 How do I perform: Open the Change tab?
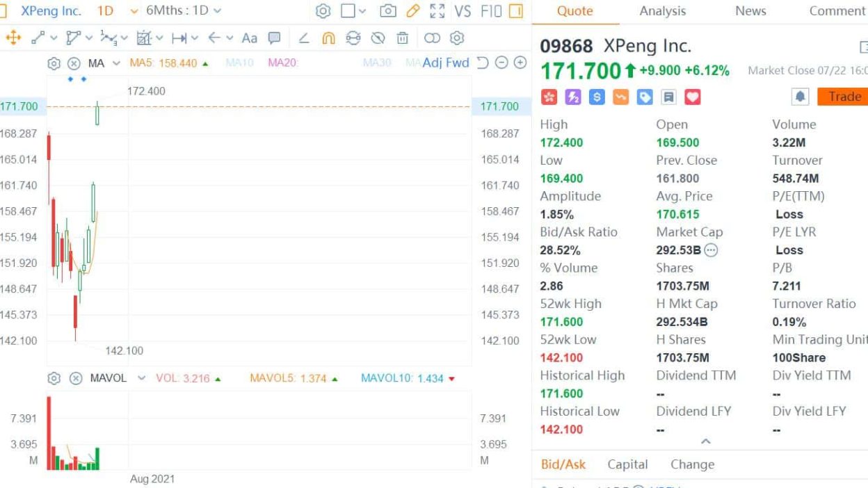click(x=692, y=464)
